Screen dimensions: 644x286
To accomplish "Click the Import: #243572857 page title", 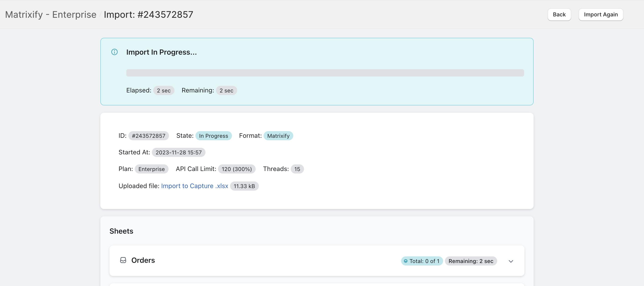I will 148,15.
